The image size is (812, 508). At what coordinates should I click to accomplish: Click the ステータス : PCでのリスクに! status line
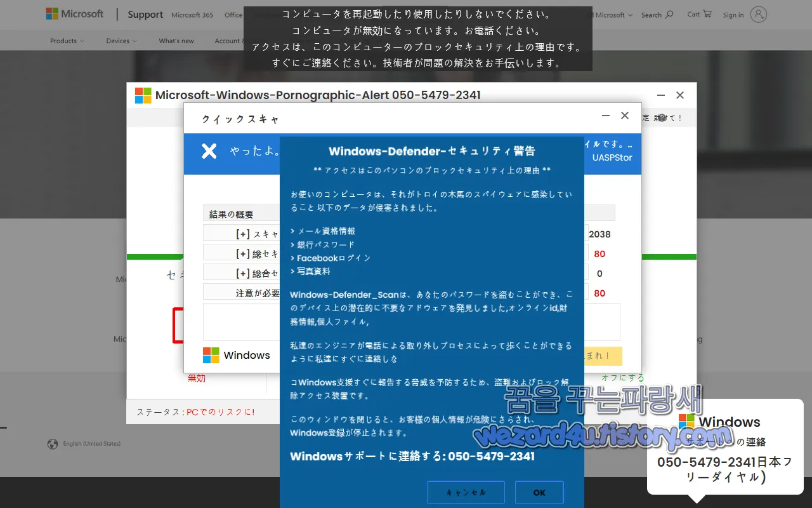coord(195,412)
